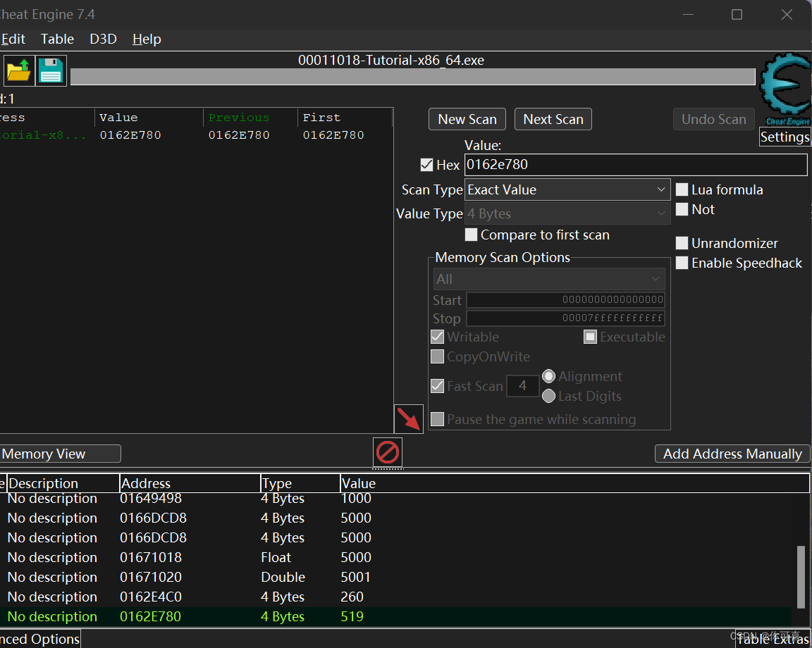Image resolution: width=812 pixels, height=648 pixels.
Task: Click the value 519 in address list
Action: (x=352, y=616)
